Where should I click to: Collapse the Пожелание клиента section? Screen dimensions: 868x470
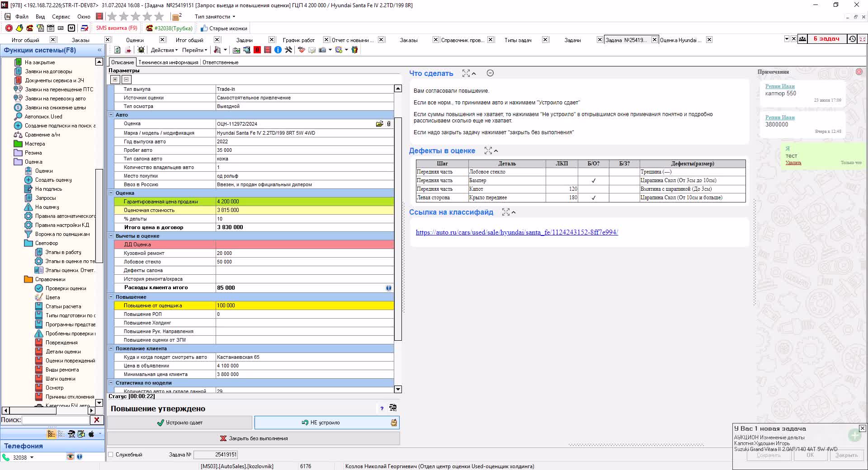pyautogui.click(x=111, y=348)
